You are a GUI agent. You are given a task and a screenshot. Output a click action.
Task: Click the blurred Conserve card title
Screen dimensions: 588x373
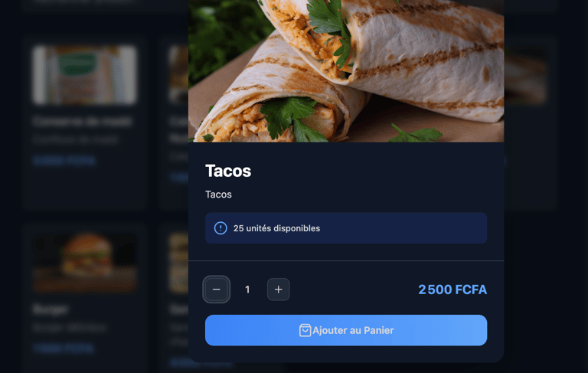click(x=82, y=121)
